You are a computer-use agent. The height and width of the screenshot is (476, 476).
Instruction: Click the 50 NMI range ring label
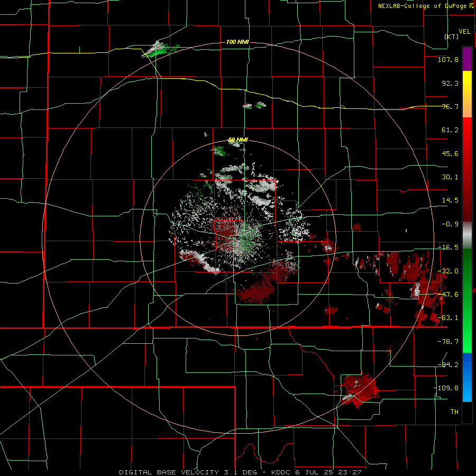coord(239,140)
